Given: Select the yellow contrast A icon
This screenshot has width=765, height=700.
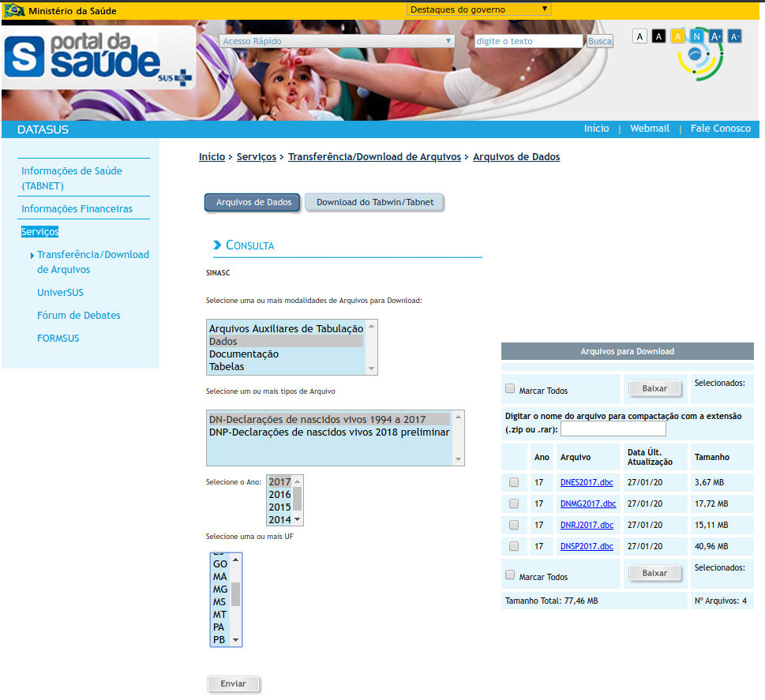Looking at the screenshot, I should pyautogui.click(x=677, y=36).
